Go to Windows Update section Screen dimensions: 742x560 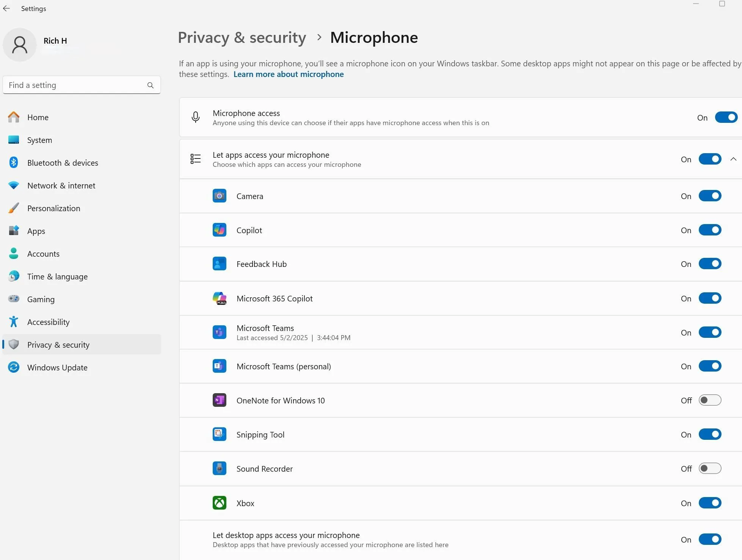pyautogui.click(x=57, y=367)
